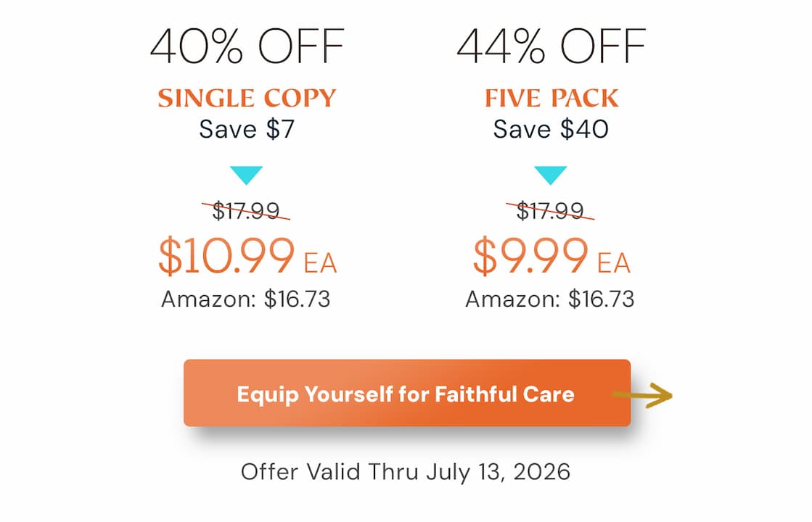
Task: Click the EA label next to $10.99
Action: 320,262
